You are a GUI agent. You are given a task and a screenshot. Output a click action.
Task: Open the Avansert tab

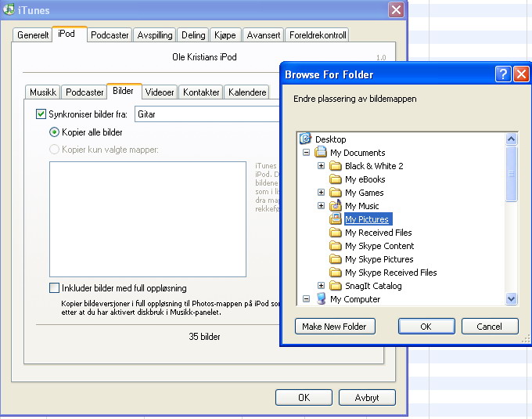pos(264,35)
